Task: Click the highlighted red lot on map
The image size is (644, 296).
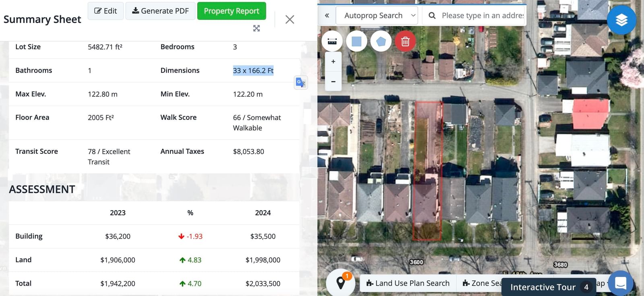Action: [x=427, y=171]
